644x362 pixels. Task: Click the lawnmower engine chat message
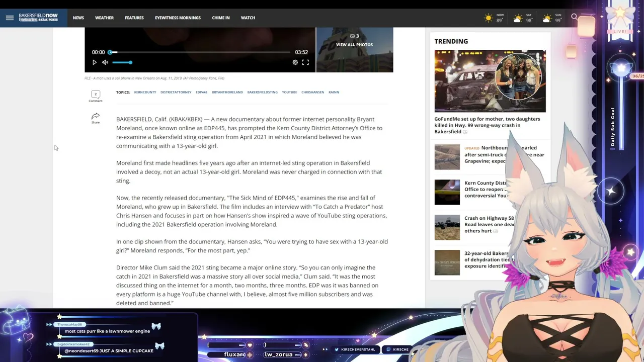[x=107, y=331]
